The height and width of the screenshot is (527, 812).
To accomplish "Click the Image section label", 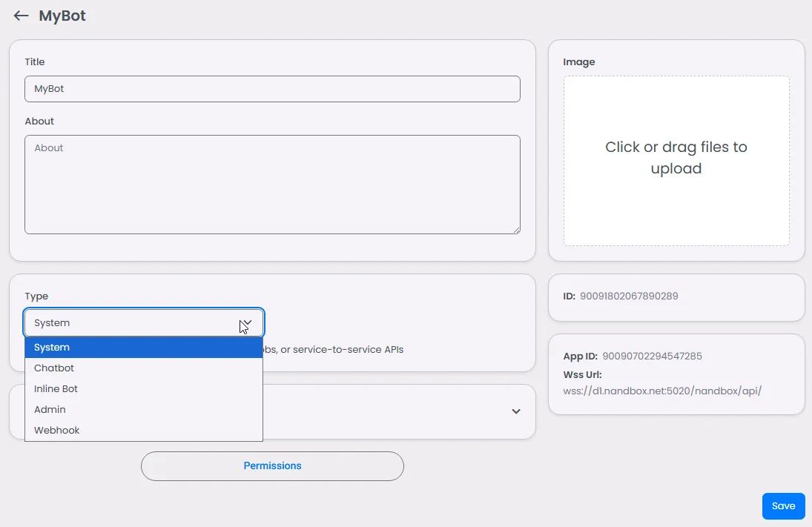I will (579, 62).
